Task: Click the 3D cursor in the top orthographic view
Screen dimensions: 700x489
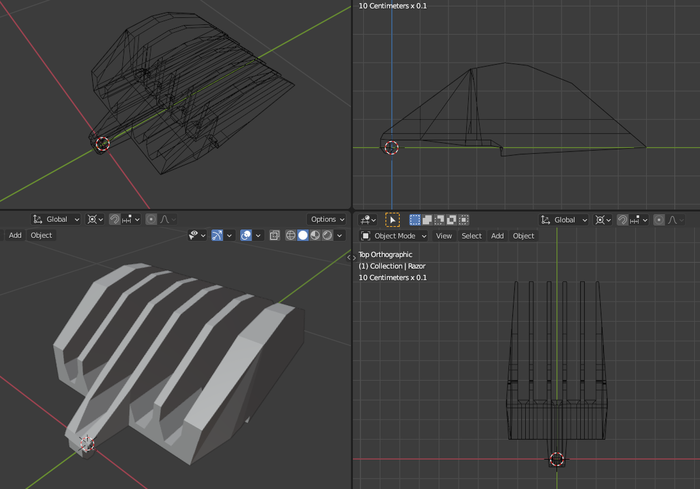Action: click(557, 459)
